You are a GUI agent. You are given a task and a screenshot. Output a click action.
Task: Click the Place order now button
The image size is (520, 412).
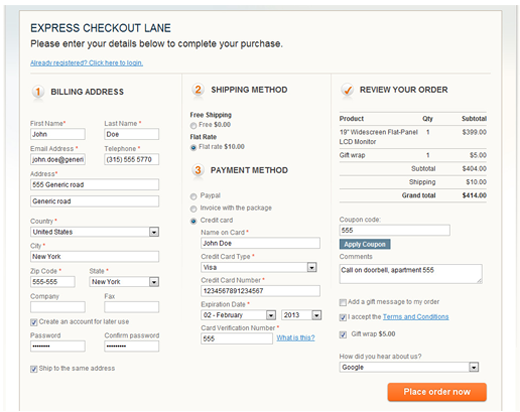437,392
